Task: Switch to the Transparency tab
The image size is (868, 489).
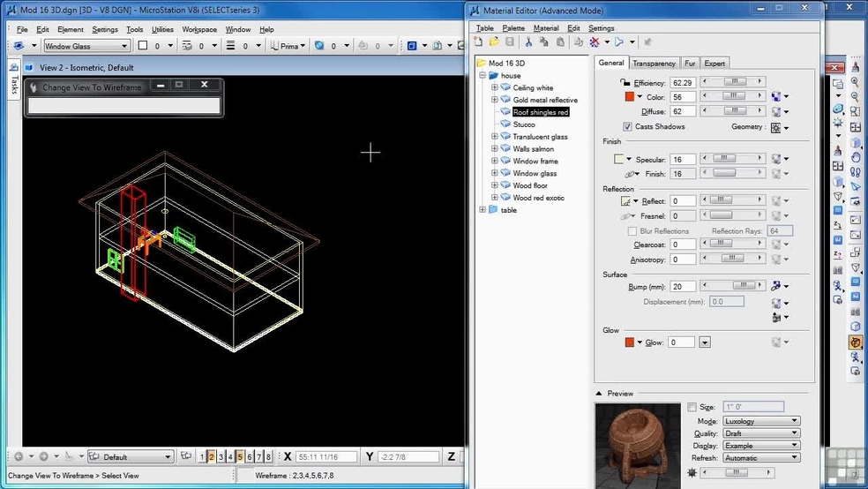Action: pyautogui.click(x=654, y=64)
